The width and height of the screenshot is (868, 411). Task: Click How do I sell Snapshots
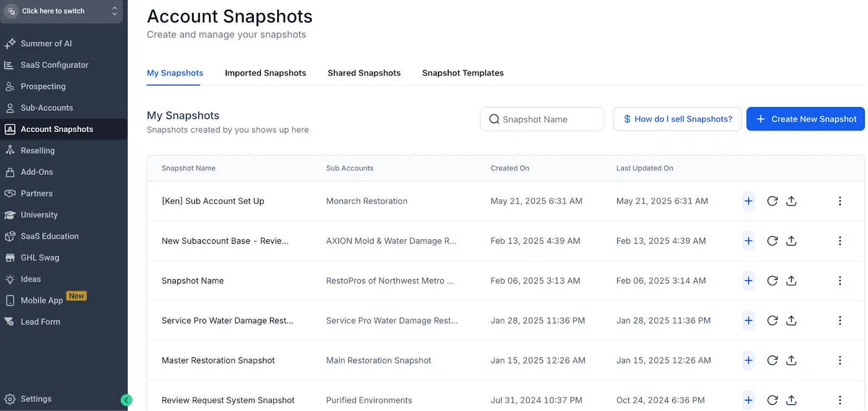pyautogui.click(x=677, y=119)
